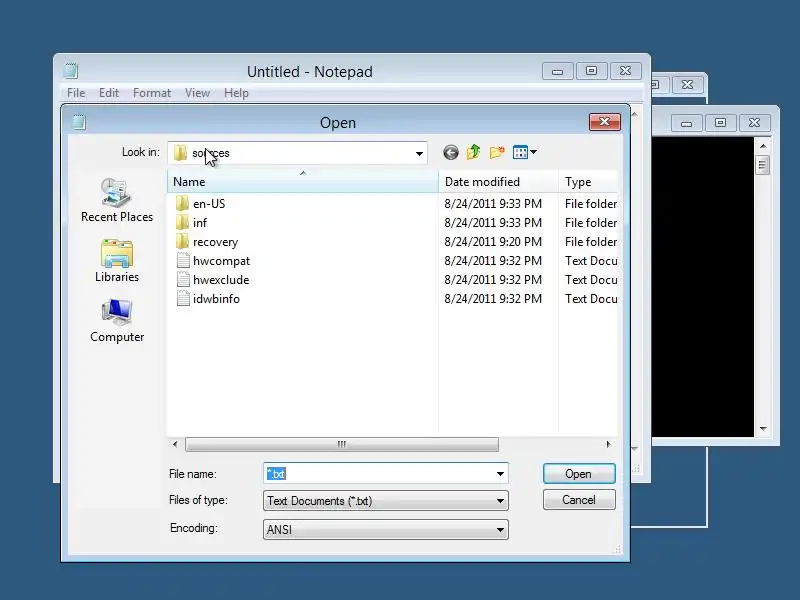Click the Notepad icon in Open dialog title

coord(79,122)
